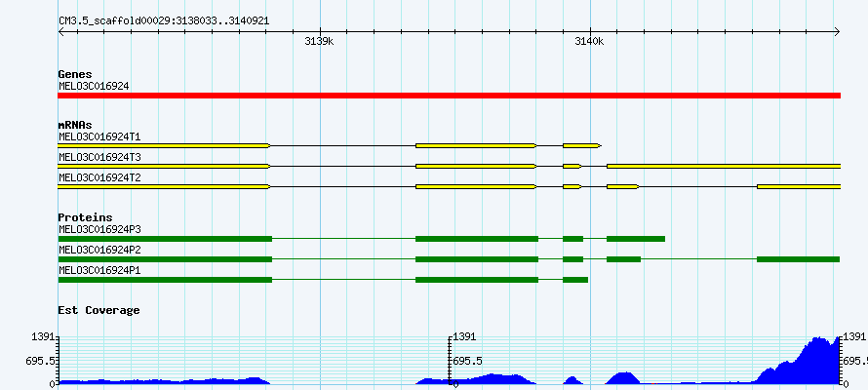Select the first green segment of protein P3
The height and width of the screenshot is (390, 868).
pos(165,239)
